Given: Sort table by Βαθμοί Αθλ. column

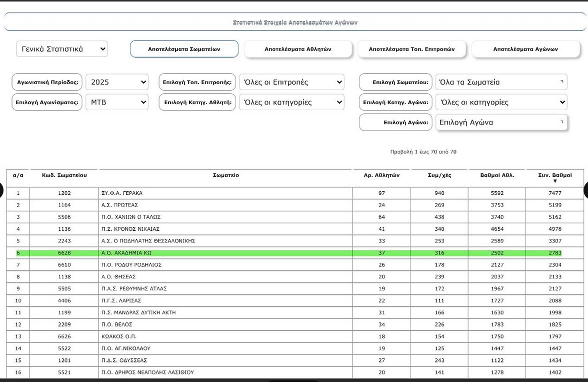Looking at the screenshot, I should click(496, 175).
